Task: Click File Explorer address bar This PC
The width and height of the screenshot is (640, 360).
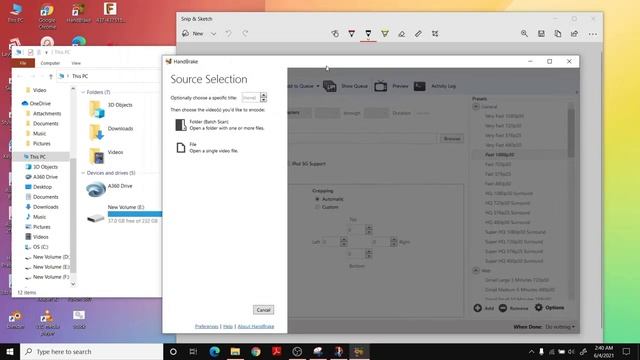Action: tap(80, 76)
